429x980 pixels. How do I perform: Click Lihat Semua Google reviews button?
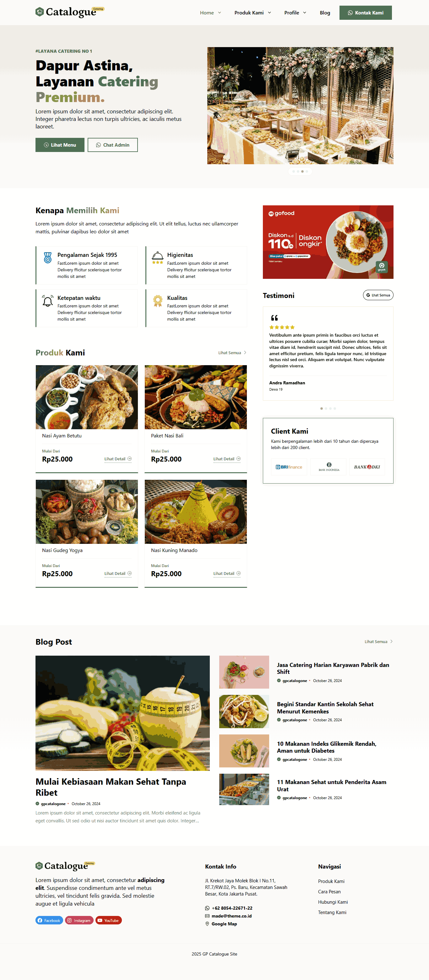tap(378, 295)
